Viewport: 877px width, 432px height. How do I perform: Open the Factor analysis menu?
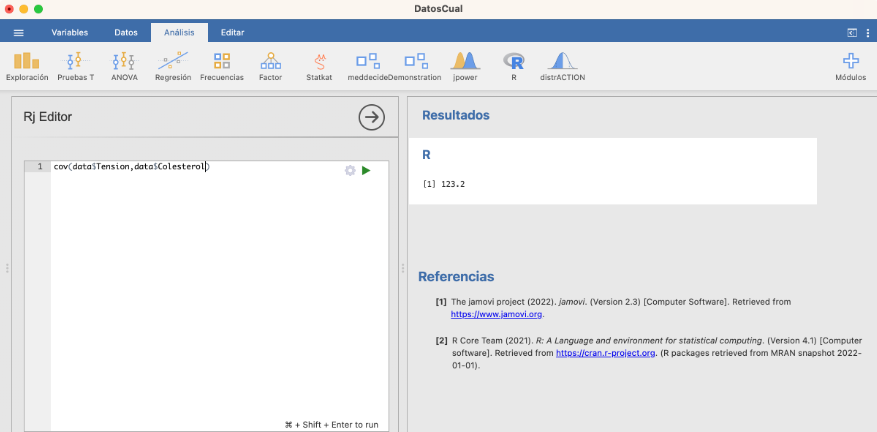270,66
